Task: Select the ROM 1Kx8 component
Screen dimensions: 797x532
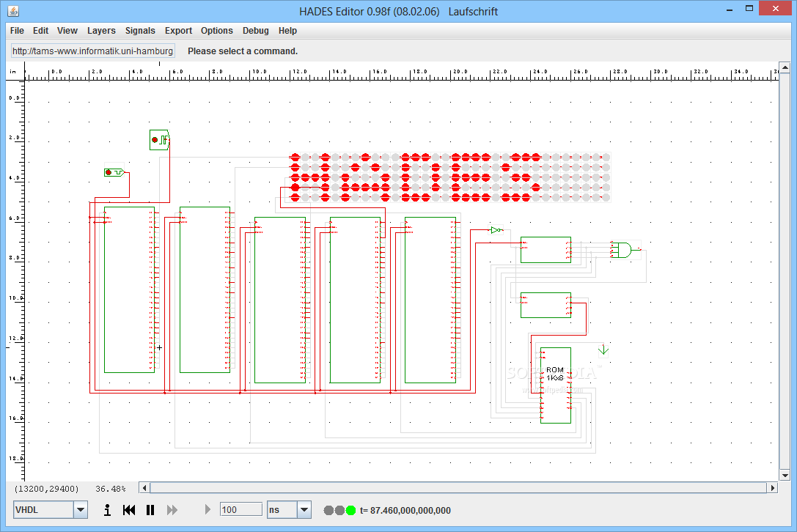Action: tap(556, 385)
